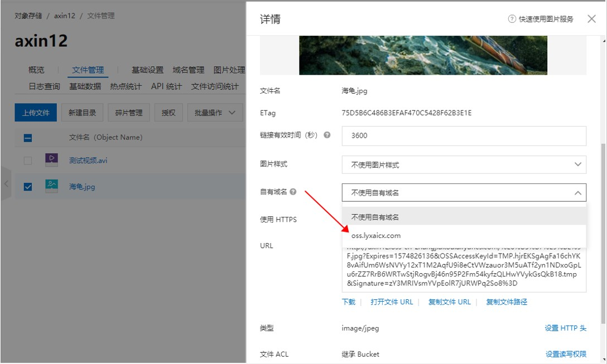Image resolution: width=607 pixels, height=364 pixels.
Task: Click the image/jpeg type value
Action: [x=360, y=328]
